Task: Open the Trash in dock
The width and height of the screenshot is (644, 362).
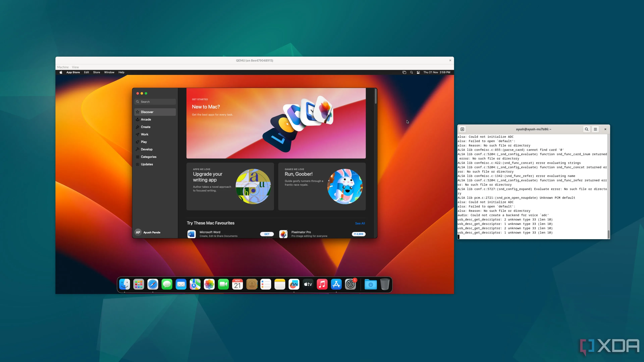Action: click(x=385, y=284)
